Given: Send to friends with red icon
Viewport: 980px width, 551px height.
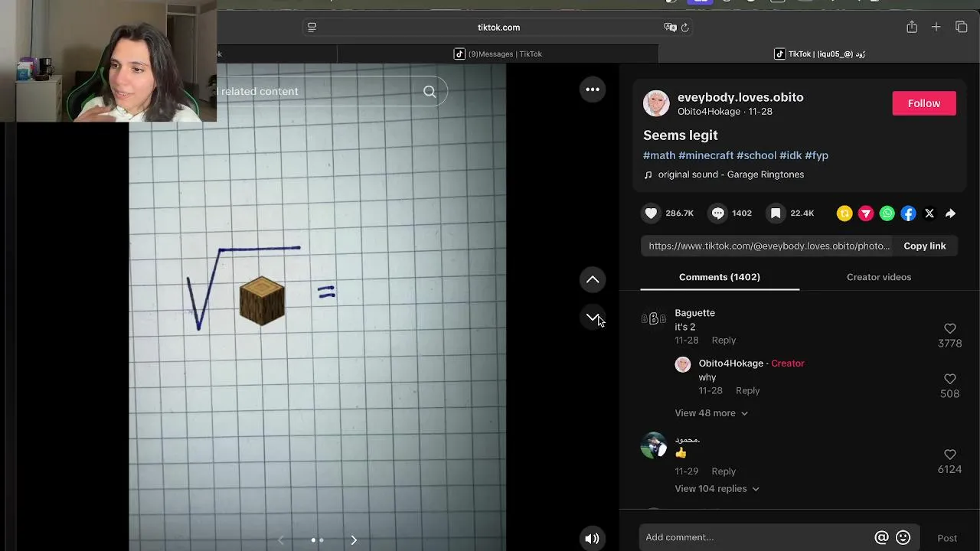Looking at the screenshot, I should [x=866, y=214].
